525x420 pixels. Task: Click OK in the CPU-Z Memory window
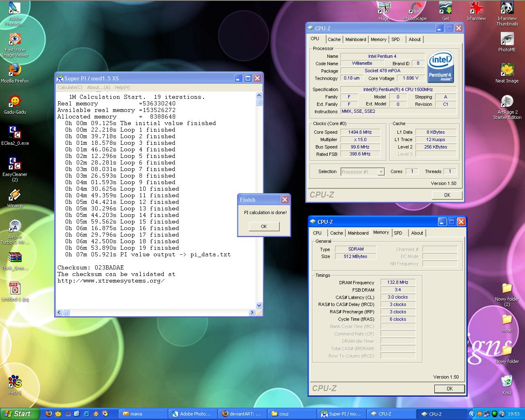449,388
